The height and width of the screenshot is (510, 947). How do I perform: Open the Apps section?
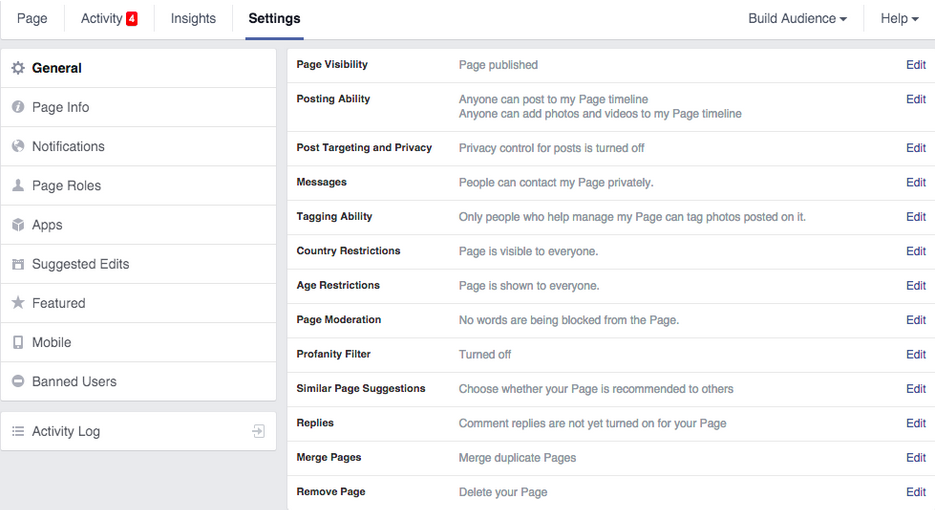click(138, 225)
